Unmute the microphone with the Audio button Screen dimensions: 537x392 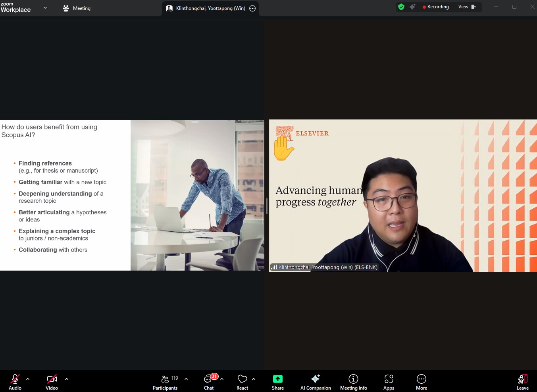coord(15,382)
